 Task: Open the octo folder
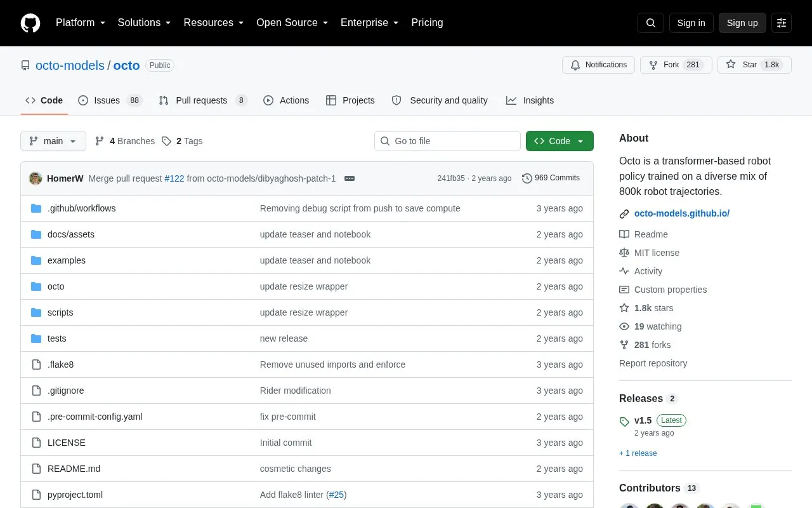coord(56,286)
